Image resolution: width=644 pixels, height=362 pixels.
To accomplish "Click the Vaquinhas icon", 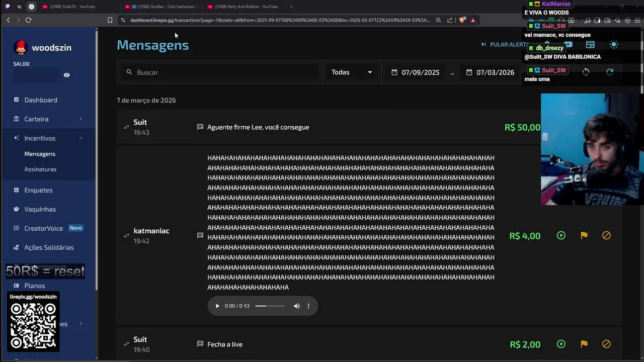I will (x=16, y=209).
